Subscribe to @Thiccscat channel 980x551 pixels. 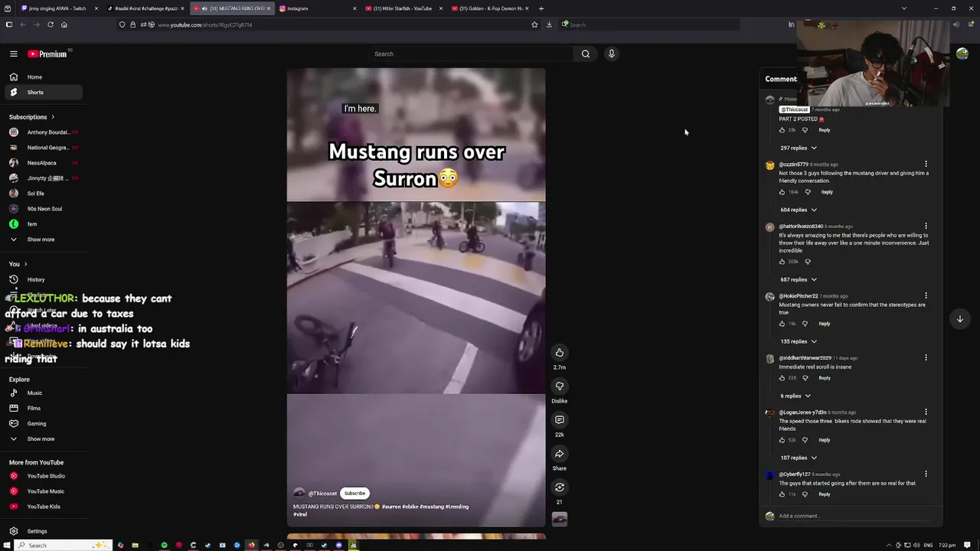(354, 494)
